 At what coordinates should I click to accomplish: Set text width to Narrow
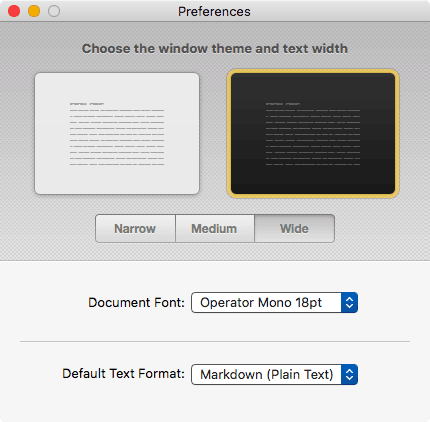point(135,229)
